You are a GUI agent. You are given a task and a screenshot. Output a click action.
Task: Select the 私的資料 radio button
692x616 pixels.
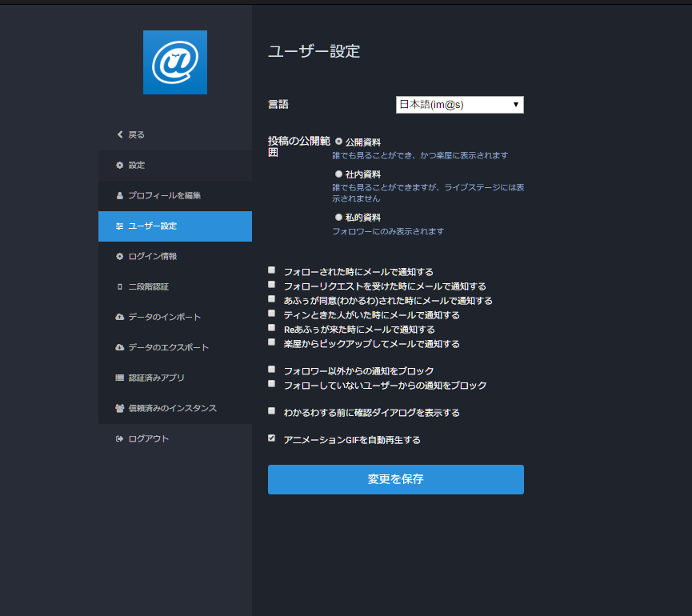point(339,217)
